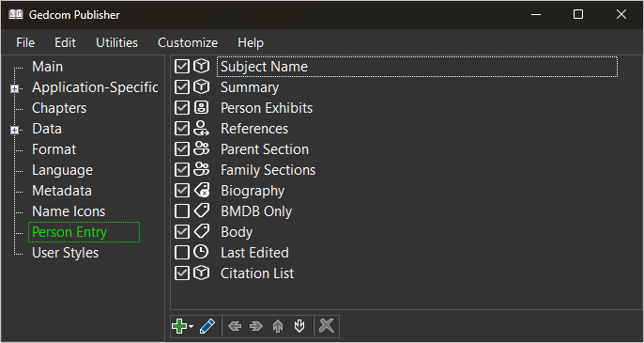Select the References row text
The width and height of the screenshot is (644, 343).
point(254,129)
